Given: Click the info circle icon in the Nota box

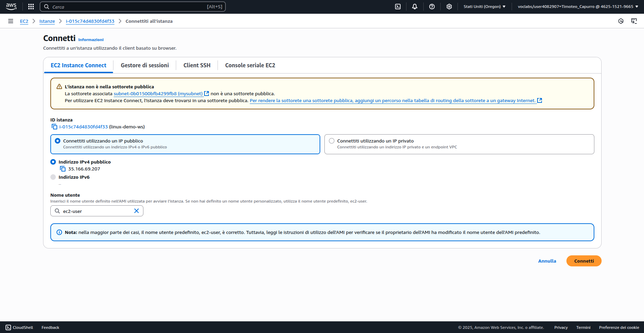Looking at the screenshot, I should (59, 232).
